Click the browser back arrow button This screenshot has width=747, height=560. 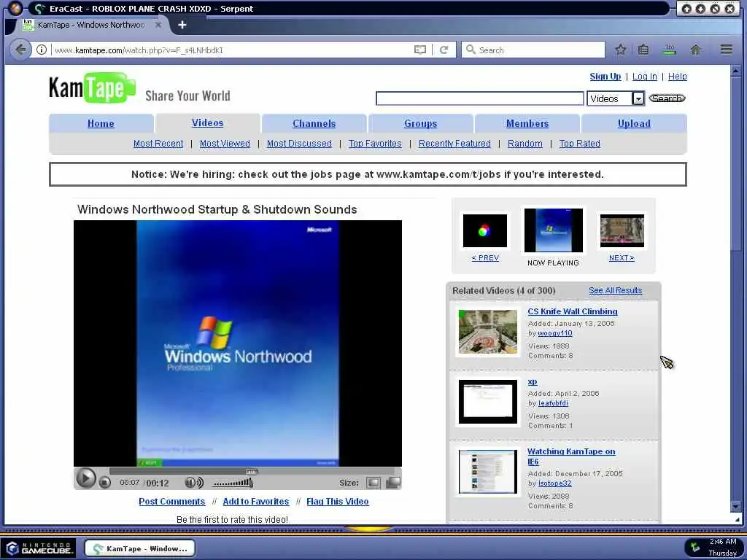(x=20, y=50)
